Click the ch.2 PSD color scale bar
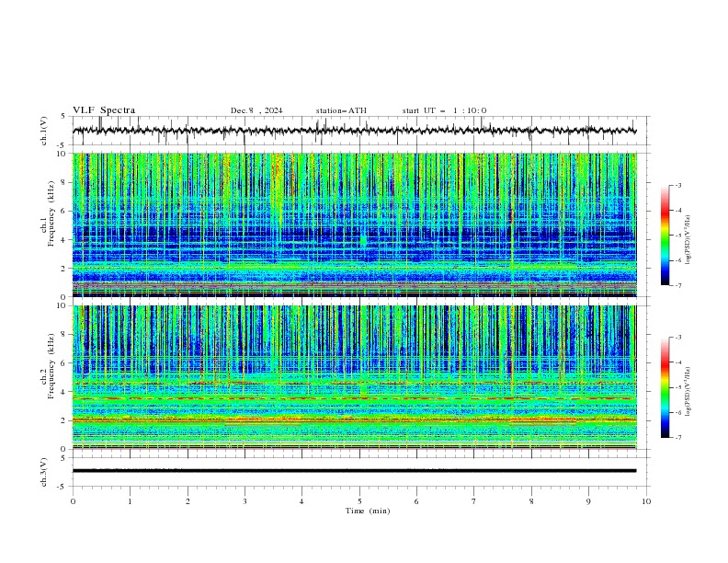The width and height of the screenshot is (728, 563). pos(665,387)
